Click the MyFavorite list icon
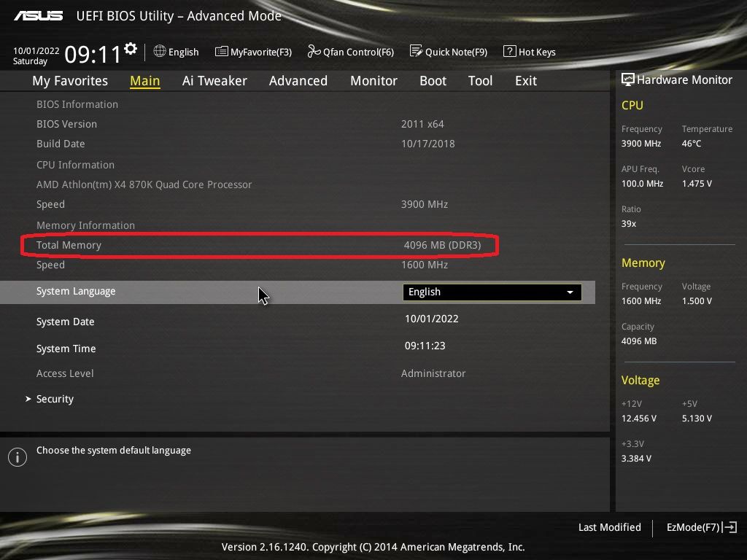747x560 pixels. (221, 52)
